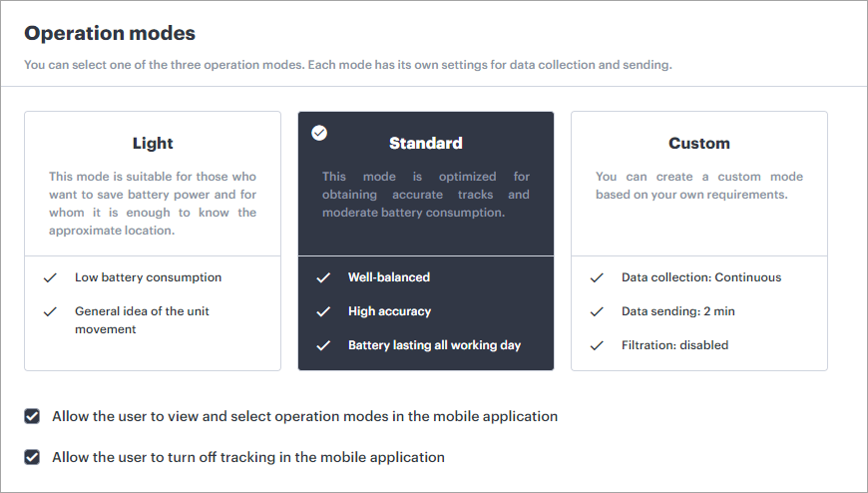The width and height of the screenshot is (868, 493).
Task: Click the Custom mode description text
Action: 699,186
